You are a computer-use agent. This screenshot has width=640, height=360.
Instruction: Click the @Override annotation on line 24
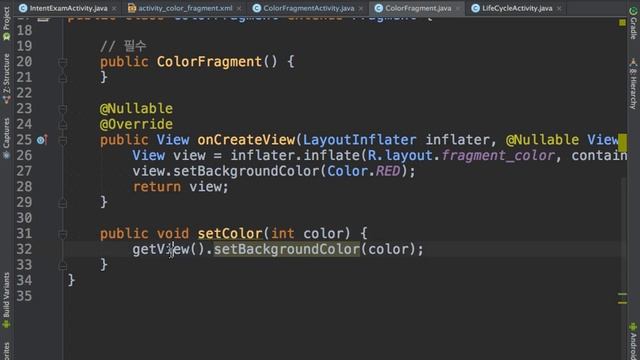pyautogui.click(x=136, y=124)
